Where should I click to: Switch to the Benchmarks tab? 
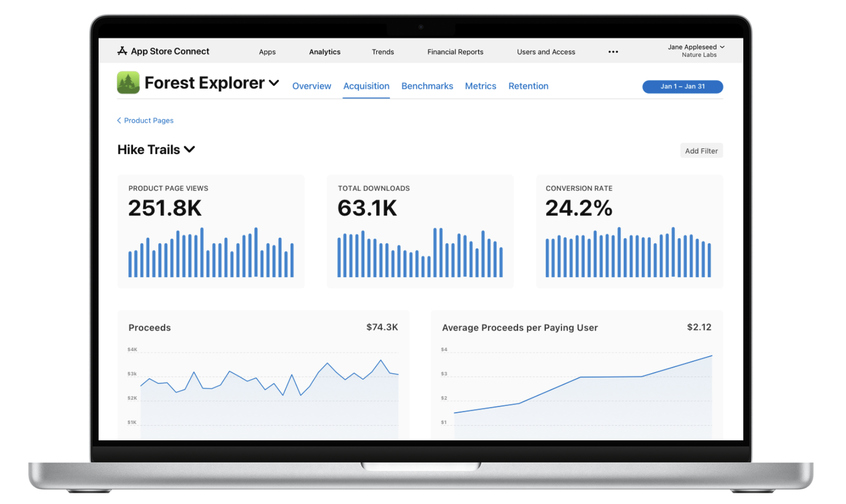click(x=427, y=86)
